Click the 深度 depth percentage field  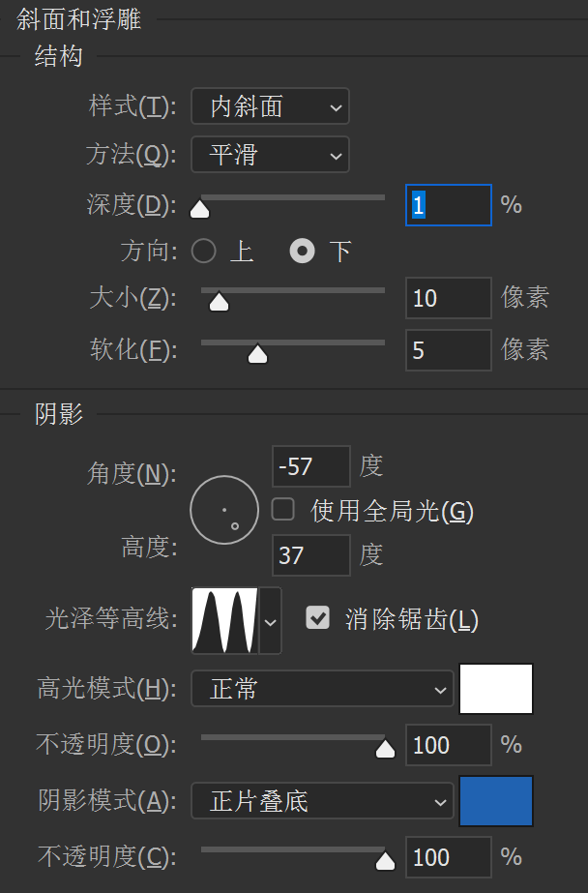click(x=448, y=205)
